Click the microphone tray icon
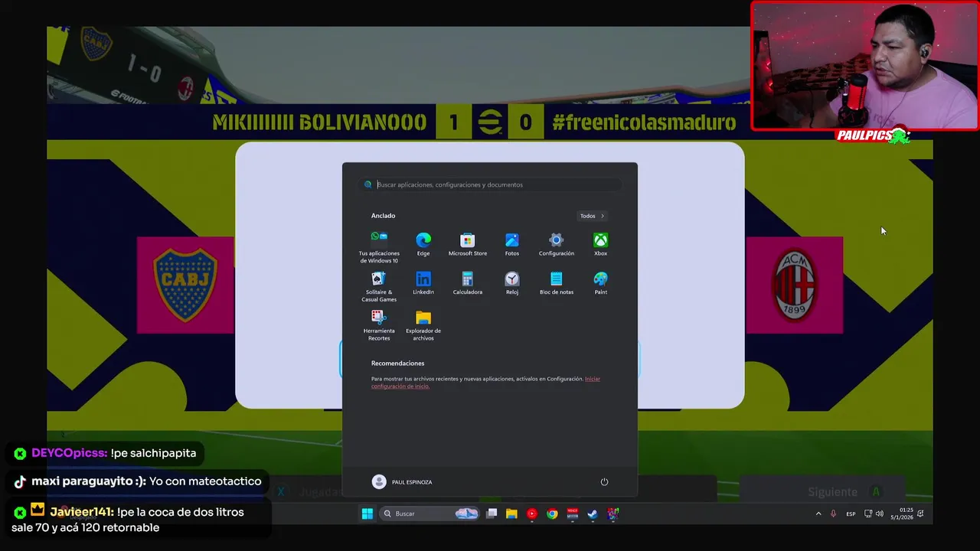980x551 pixels. click(833, 514)
